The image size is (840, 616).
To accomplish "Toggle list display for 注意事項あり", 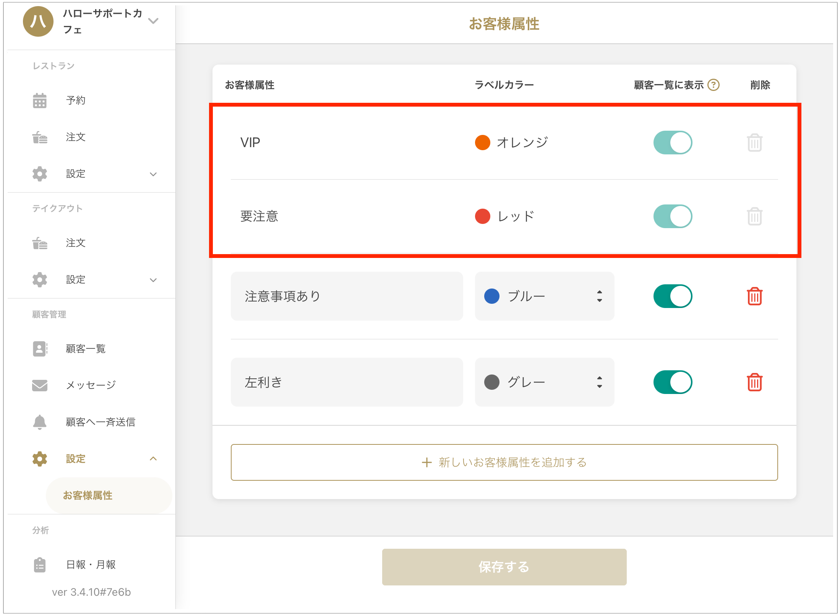I will [673, 296].
